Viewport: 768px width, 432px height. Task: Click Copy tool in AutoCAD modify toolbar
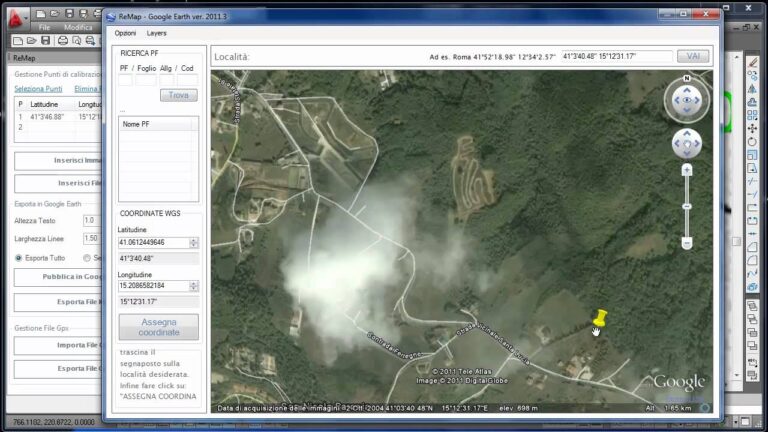(752, 75)
